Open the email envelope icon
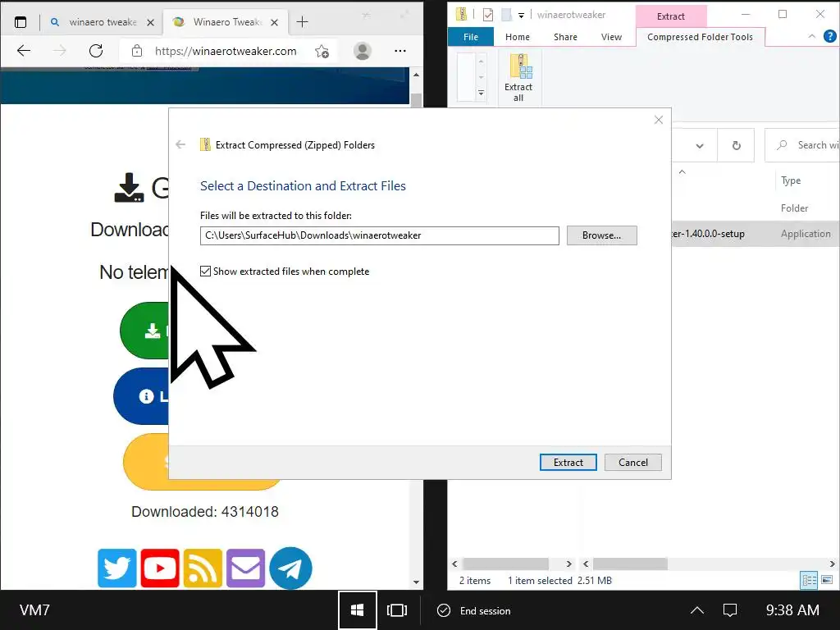The image size is (840, 630). [x=246, y=568]
